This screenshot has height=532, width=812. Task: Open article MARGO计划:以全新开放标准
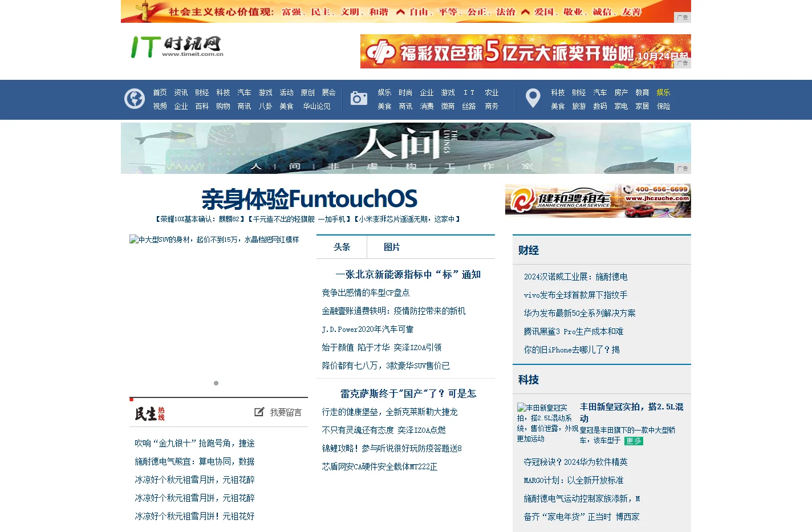click(x=574, y=480)
